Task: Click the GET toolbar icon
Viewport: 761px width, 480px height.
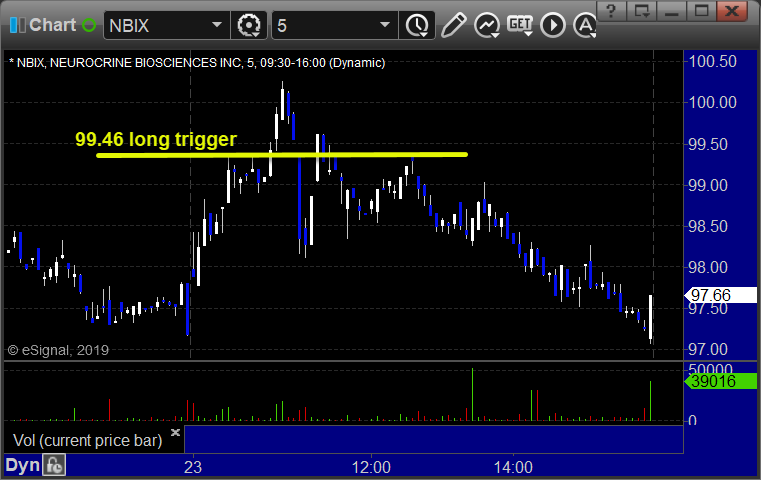Action: click(520, 25)
